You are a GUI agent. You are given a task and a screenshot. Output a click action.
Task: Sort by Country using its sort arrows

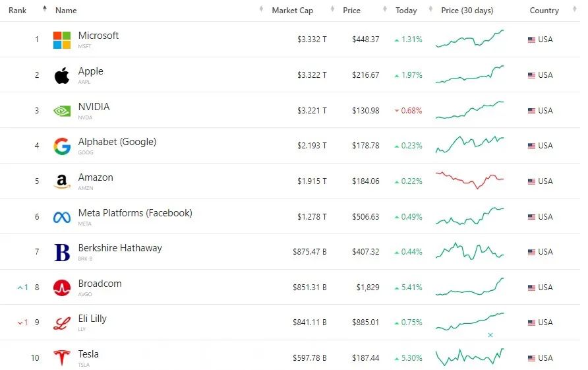click(575, 9)
